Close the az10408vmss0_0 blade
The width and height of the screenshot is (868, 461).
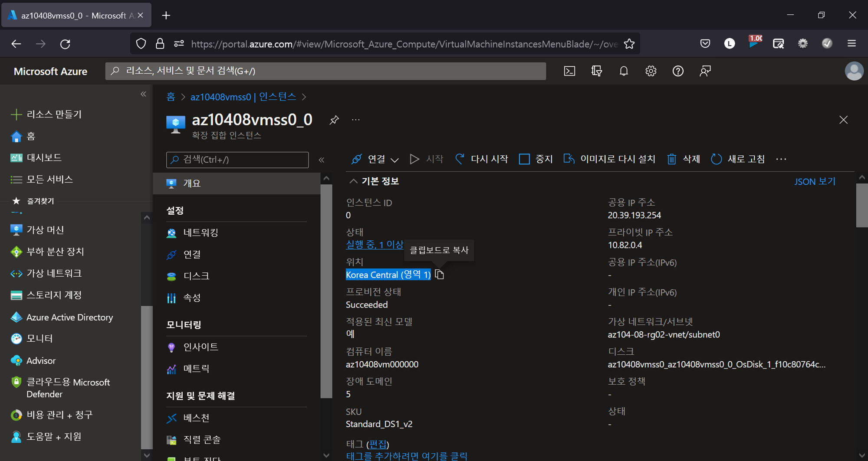(843, 120)
